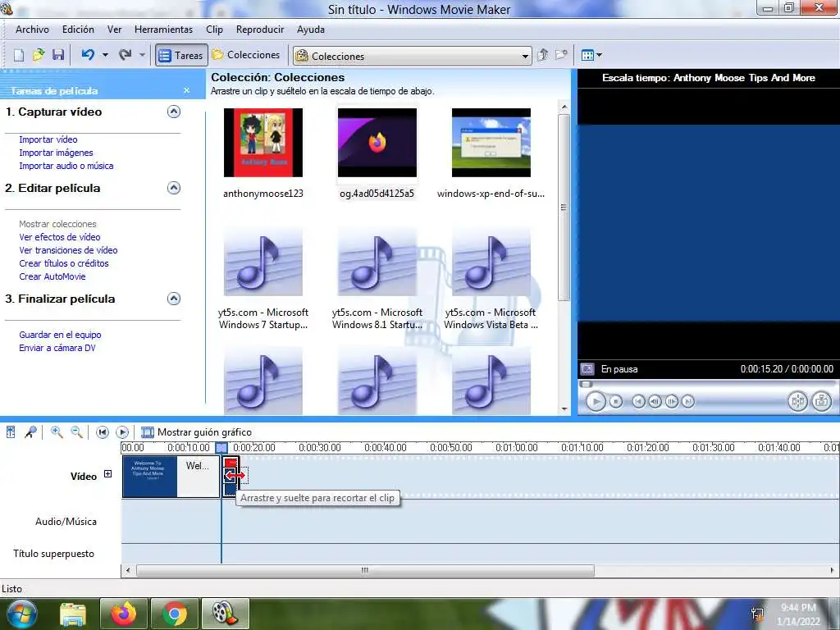Click the Previous Frame button
The height and width of the screenshot is (630, 840).
coord(655,401)
